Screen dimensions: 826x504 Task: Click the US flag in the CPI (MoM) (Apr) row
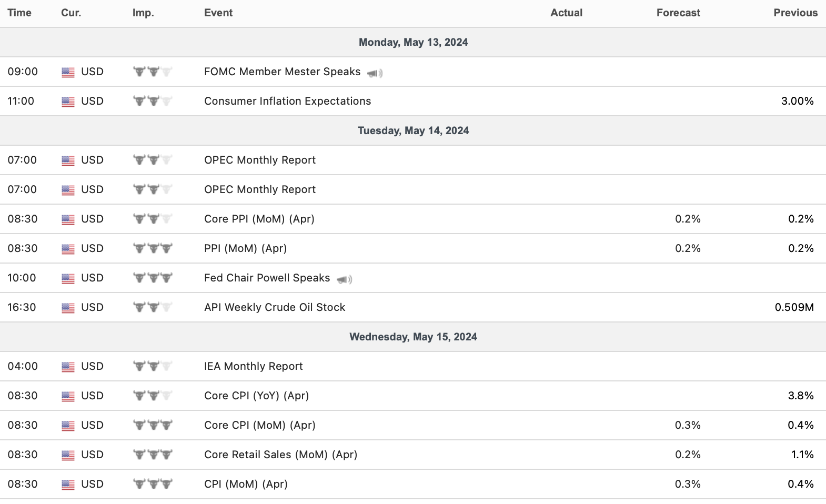coord(68,485)
